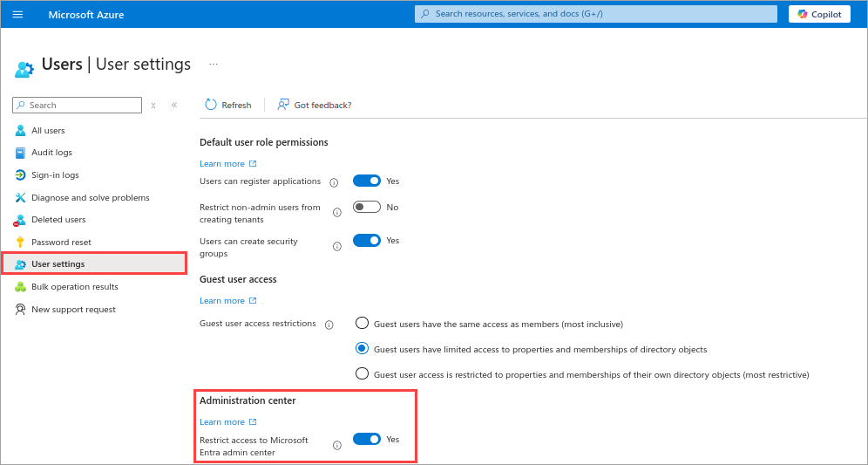Select User settings in sidebar
Screen dimensions: 868x465
coord(94,263)
